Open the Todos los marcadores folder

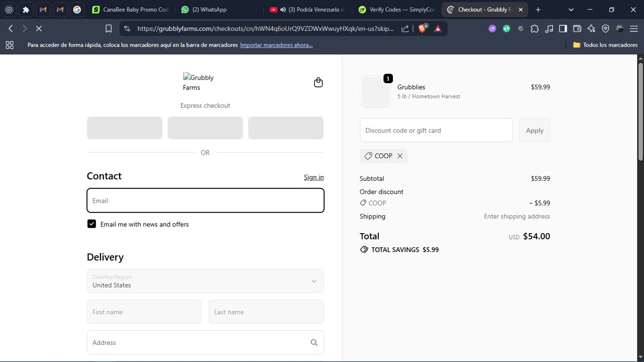point(605,45)
